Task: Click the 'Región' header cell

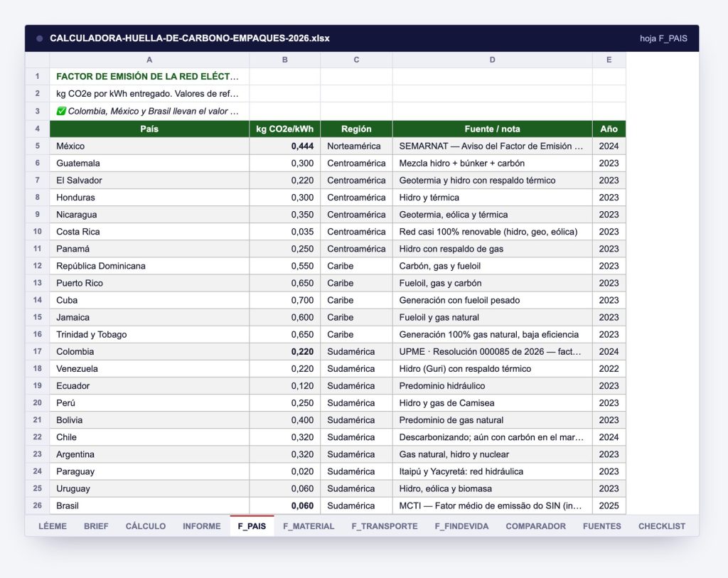Action: coord(356,129)
